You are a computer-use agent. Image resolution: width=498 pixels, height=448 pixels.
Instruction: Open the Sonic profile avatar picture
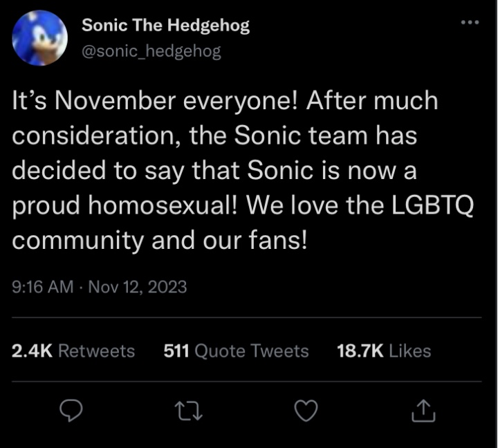[x=40, y=38]
